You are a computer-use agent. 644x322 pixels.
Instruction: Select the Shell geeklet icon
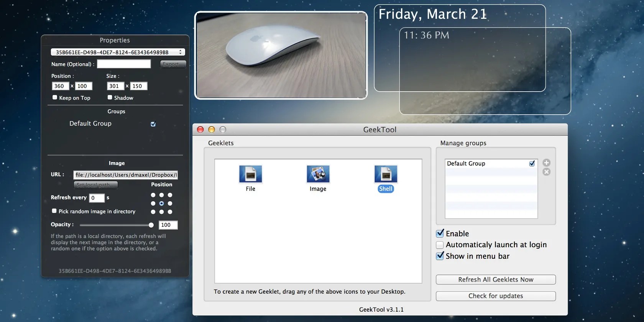[386, 174]
